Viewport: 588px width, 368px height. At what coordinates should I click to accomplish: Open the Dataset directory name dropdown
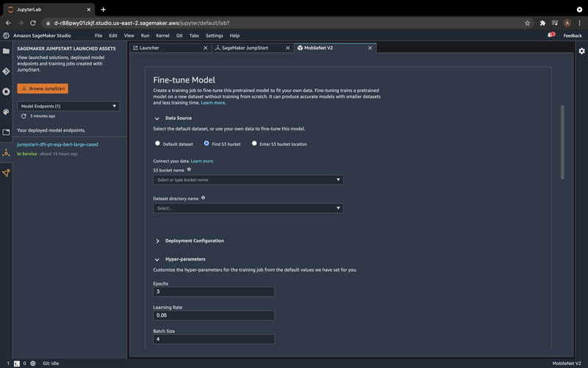pos(248,208)
